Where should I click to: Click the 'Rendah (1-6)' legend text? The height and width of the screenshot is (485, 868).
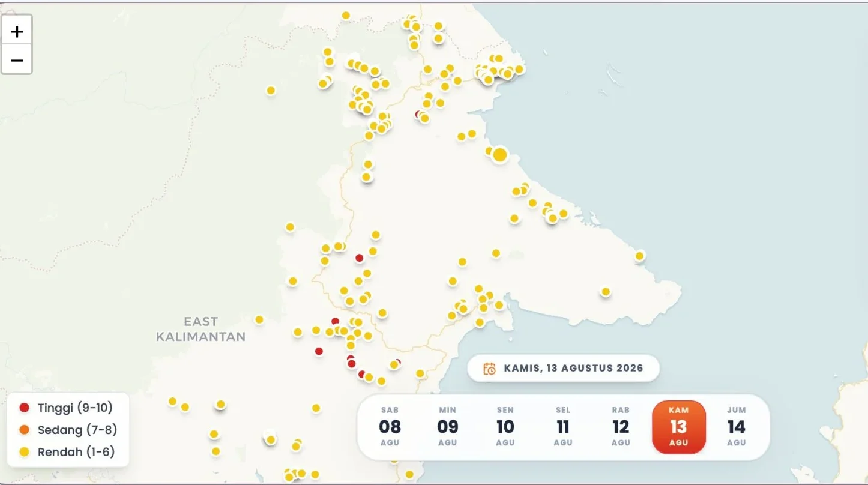(x=76, y=452)
